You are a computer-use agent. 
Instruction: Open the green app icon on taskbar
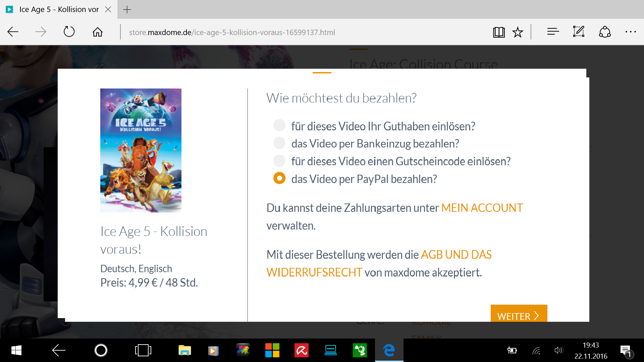[360, 351]
